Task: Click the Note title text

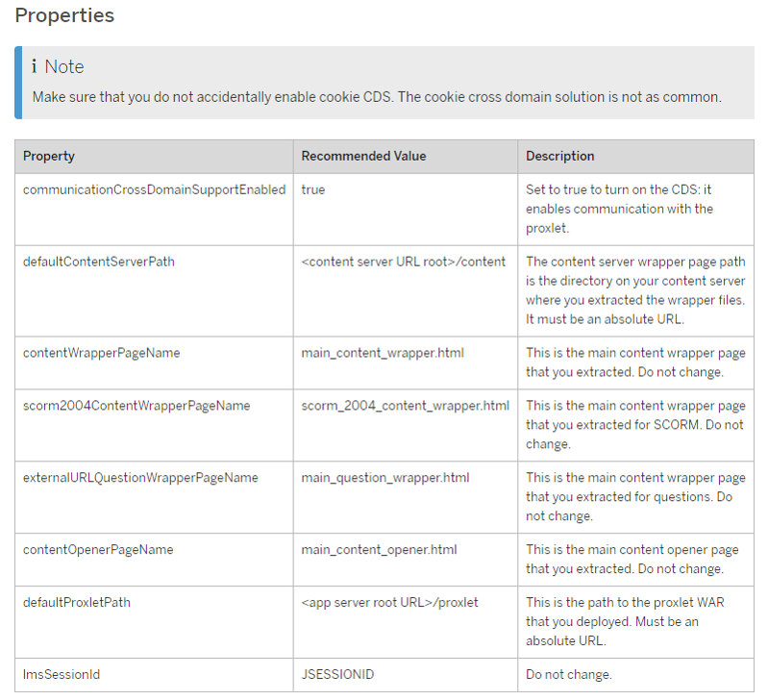Action: pos(64,66)
